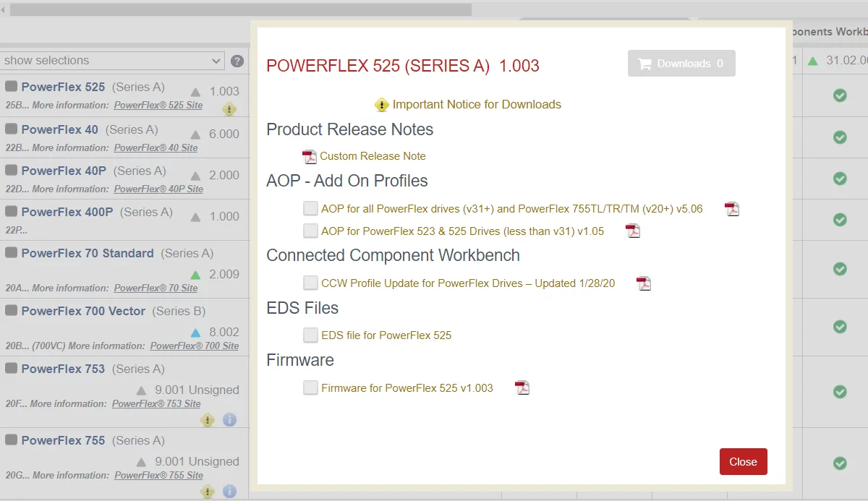
Task: Open PowerFlex® 525 Site link
Action: [158, 106]
